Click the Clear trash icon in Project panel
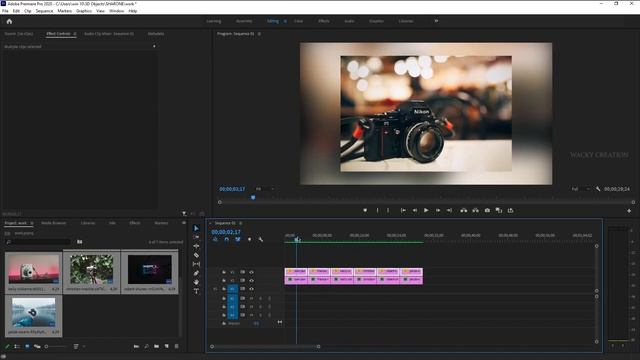The width and height of the screenshot is (640, 360). coord(177,347)
